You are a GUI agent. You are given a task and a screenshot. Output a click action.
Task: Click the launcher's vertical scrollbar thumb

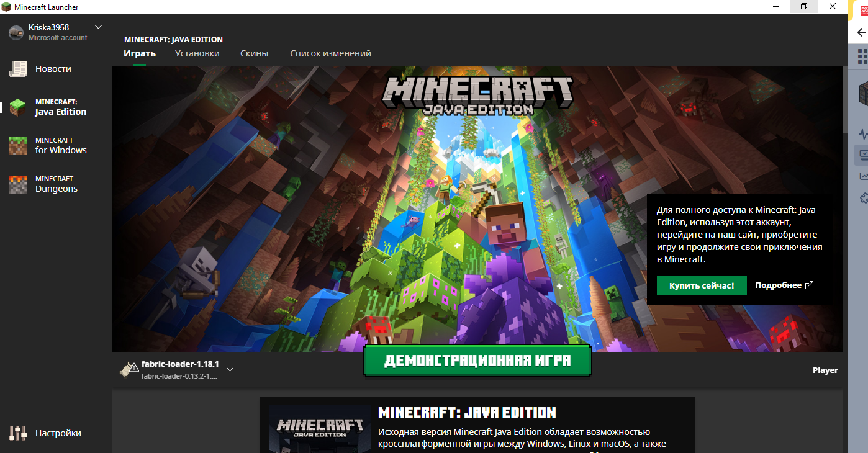846,99
